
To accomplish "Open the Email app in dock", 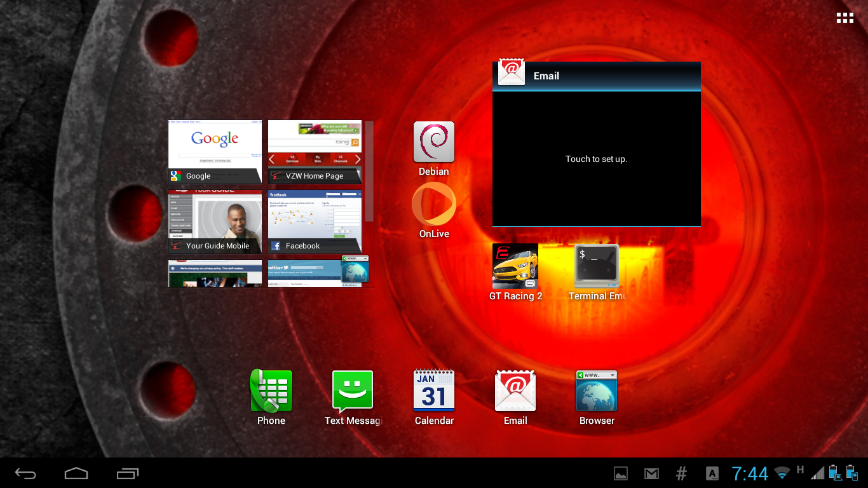I will click(x=515, y=391).
